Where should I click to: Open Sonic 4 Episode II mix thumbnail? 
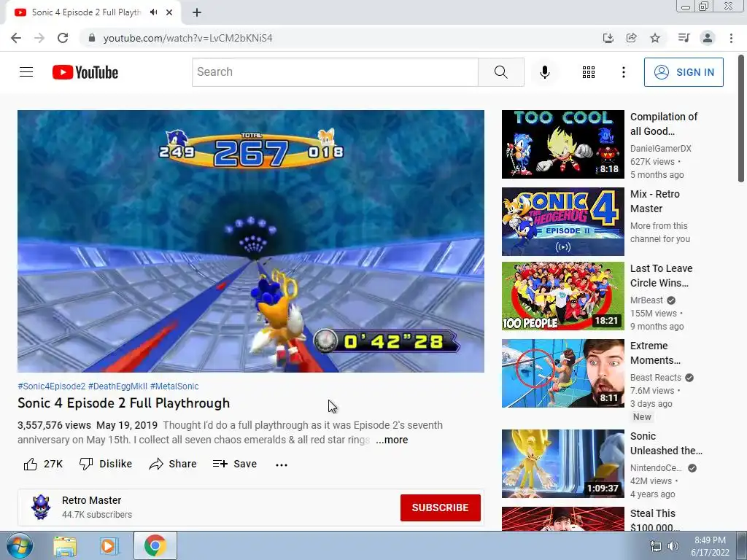[x=562, y=222]
